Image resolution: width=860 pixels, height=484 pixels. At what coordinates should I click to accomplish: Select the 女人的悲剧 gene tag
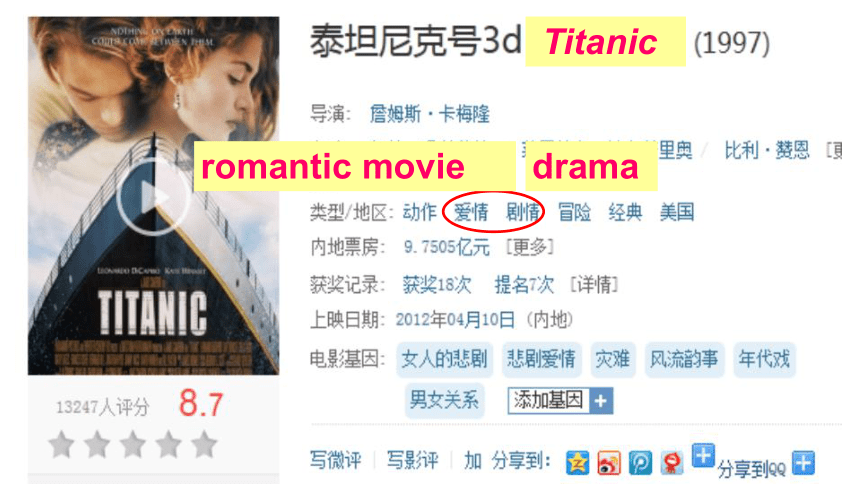point(444,359)
